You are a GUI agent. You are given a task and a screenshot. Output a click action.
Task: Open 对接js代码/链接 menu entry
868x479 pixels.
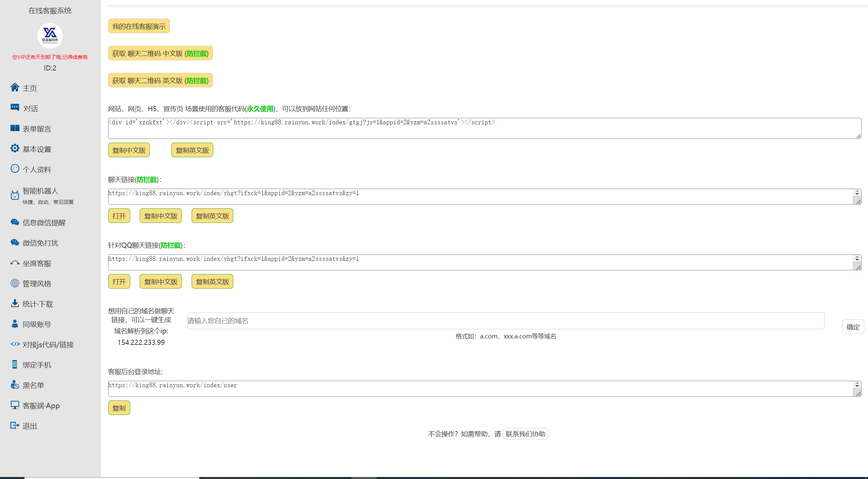click(48, 345)
